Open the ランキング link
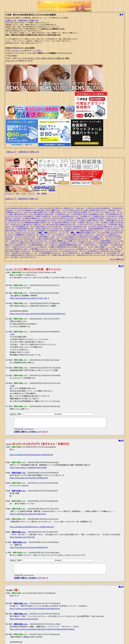Screen dimensions: 129x644 click(10, 194)
